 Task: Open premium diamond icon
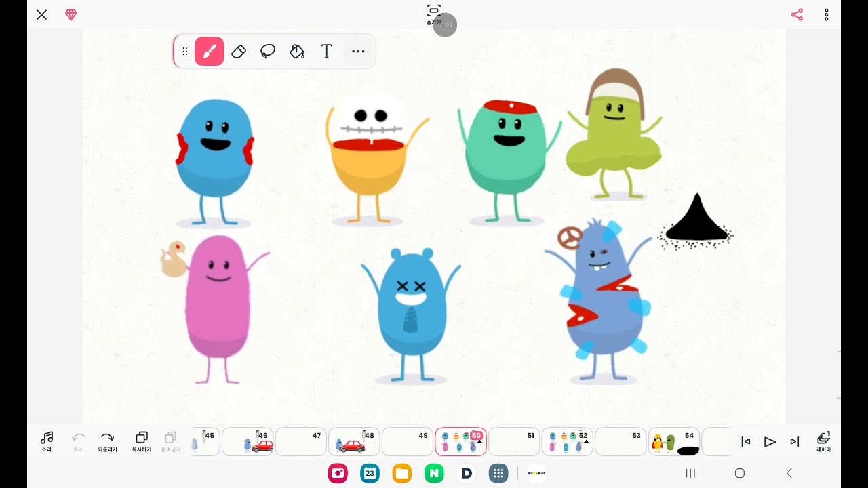71,15
